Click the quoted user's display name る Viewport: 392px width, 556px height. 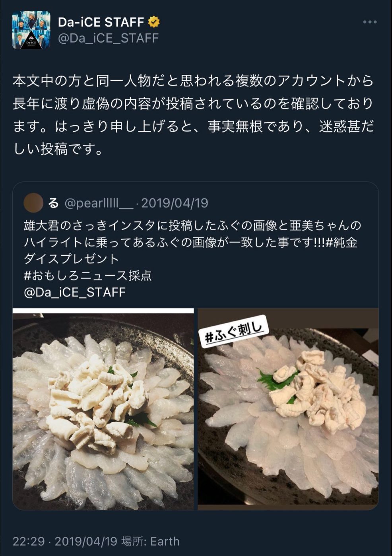coord(53,204)
